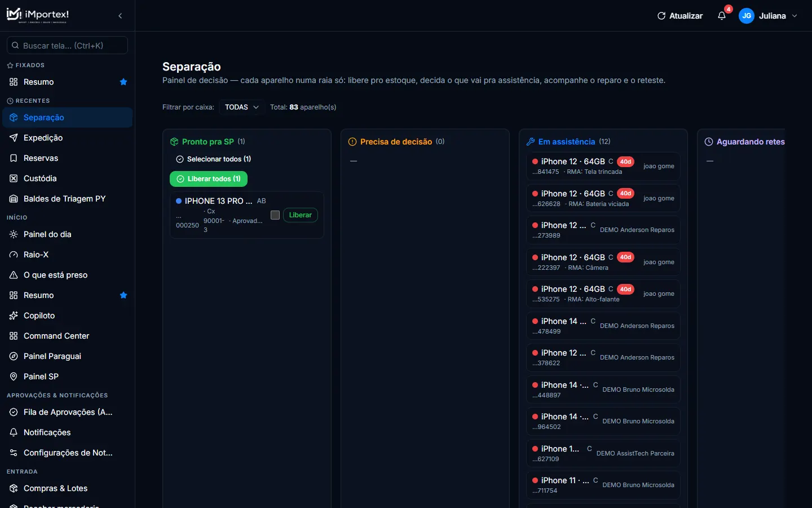Click the iMportex logo
This screenshot has height=508, width=812.
pos(37,15)
